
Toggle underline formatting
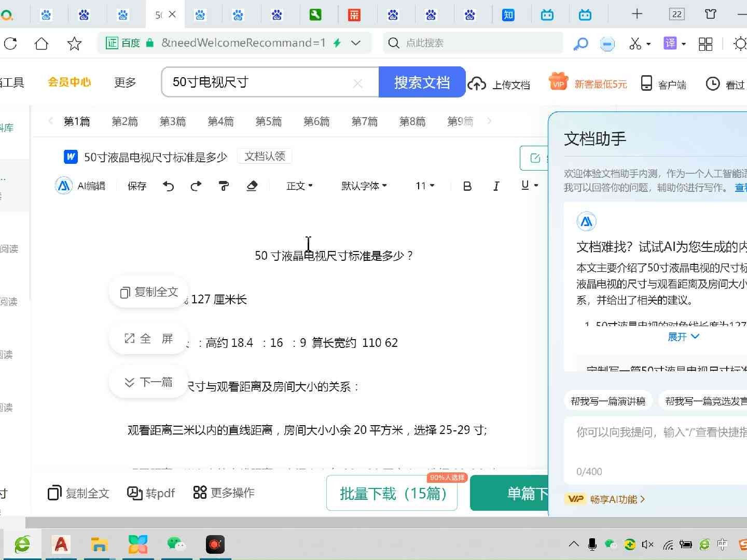click(525, 185)
